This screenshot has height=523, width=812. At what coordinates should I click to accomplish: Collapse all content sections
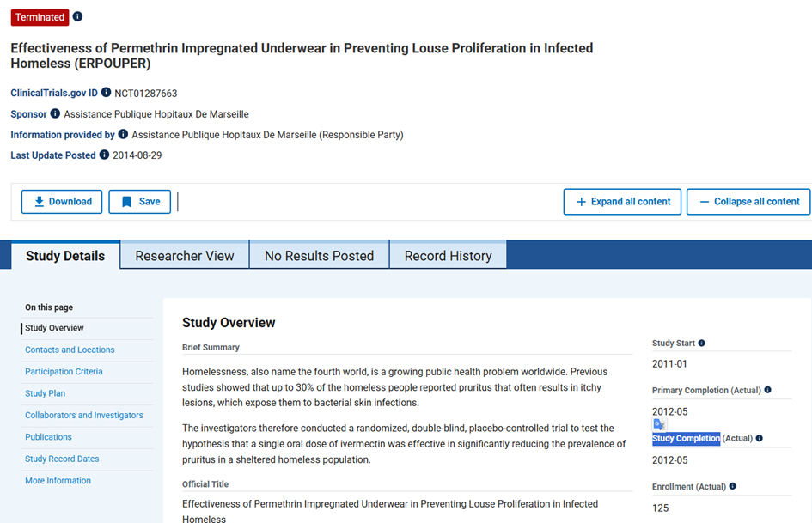pos(748,202)
